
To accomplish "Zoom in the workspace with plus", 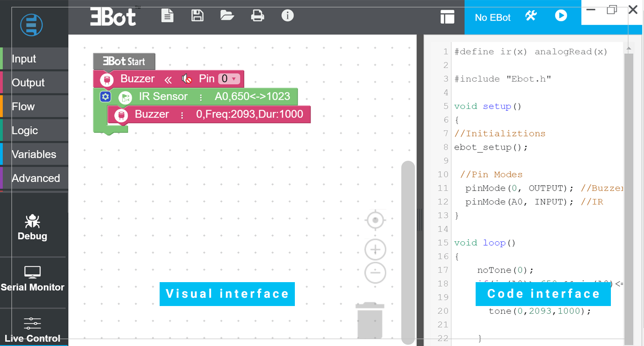I will 375,250.
